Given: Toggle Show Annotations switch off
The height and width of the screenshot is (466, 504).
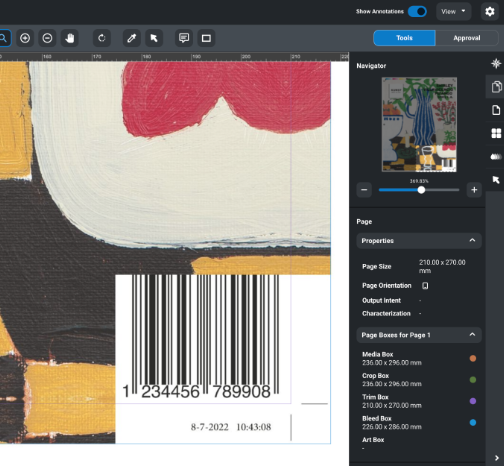Looking at the screenshot, I should [x=417, y=12].
